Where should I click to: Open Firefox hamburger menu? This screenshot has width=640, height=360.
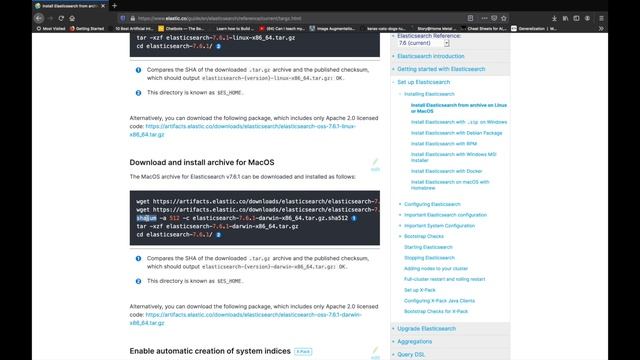pos(601,18)
